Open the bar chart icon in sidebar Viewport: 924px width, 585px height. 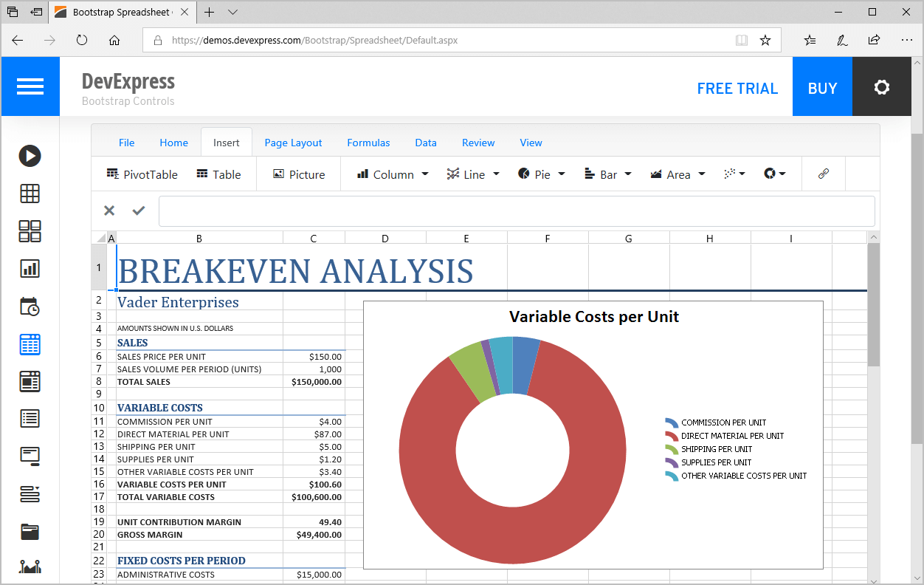(30, 269)
